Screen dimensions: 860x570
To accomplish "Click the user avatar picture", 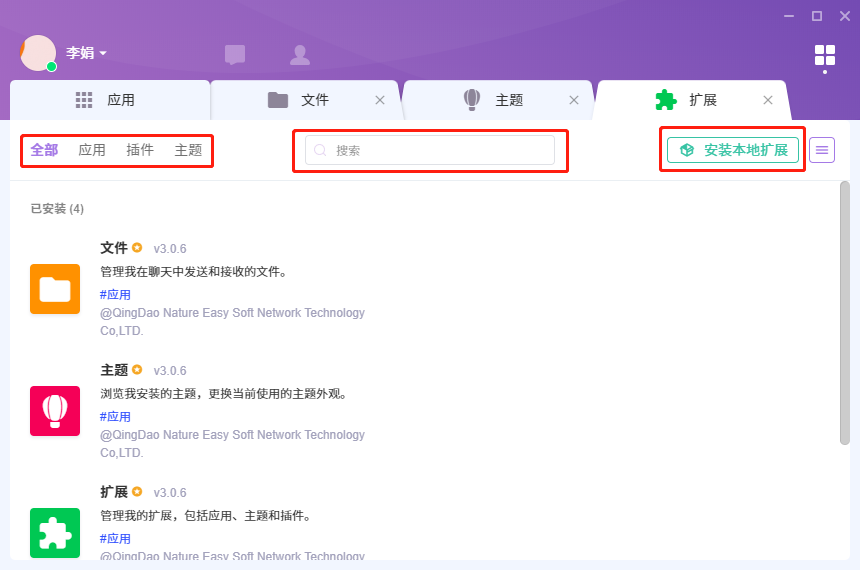I will tap(38, 53).
